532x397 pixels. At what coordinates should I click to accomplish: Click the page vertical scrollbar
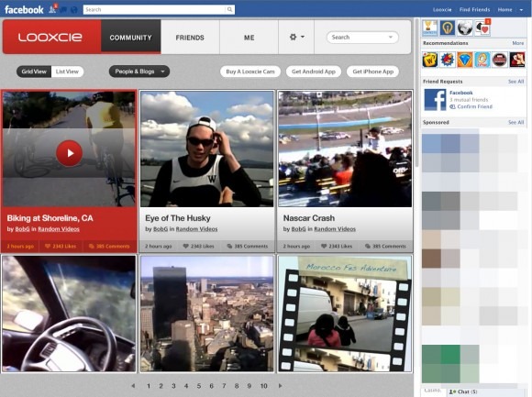click(x=417, y=94)
